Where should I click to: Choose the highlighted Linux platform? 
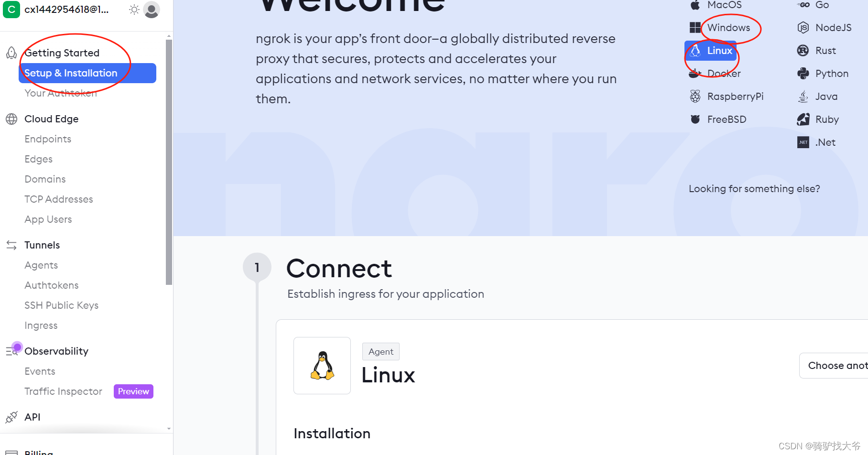point(711,51)
